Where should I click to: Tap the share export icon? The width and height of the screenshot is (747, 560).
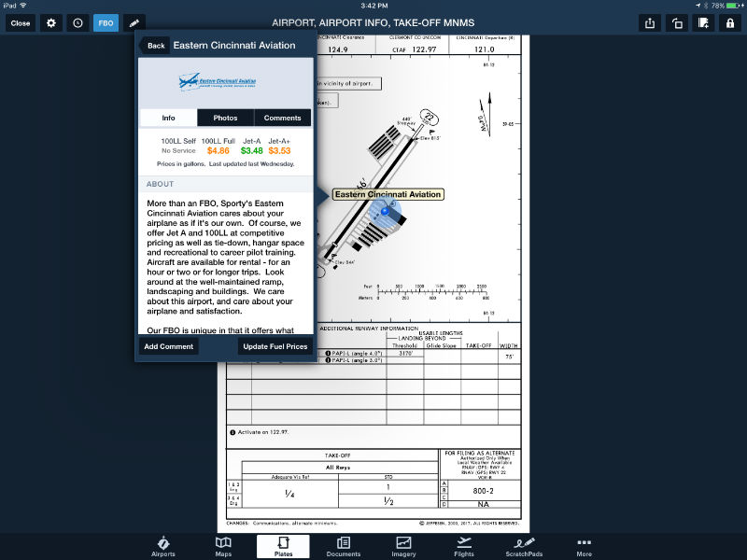pyautogui.click(x=650, y=22)
